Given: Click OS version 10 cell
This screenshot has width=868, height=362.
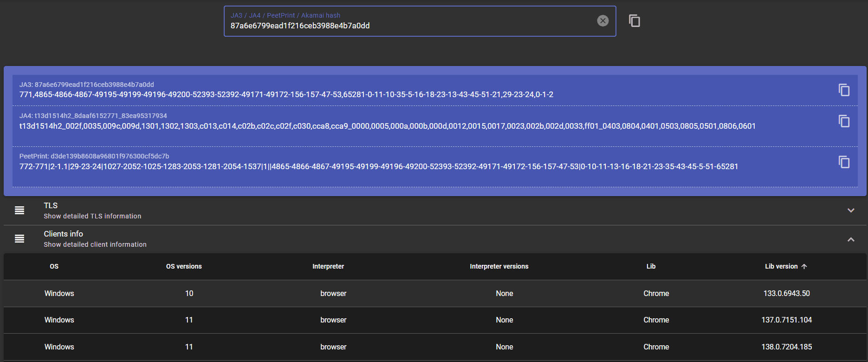Looking at the screenshot, I should click(x=189, y=293).
